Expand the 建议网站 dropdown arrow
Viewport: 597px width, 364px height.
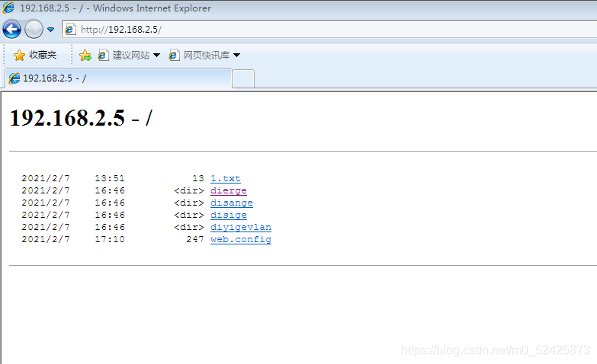click(156, 56)
